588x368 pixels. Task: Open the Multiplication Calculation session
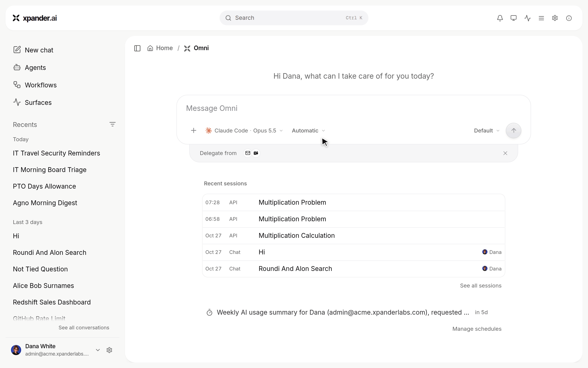tap(353, 236)
